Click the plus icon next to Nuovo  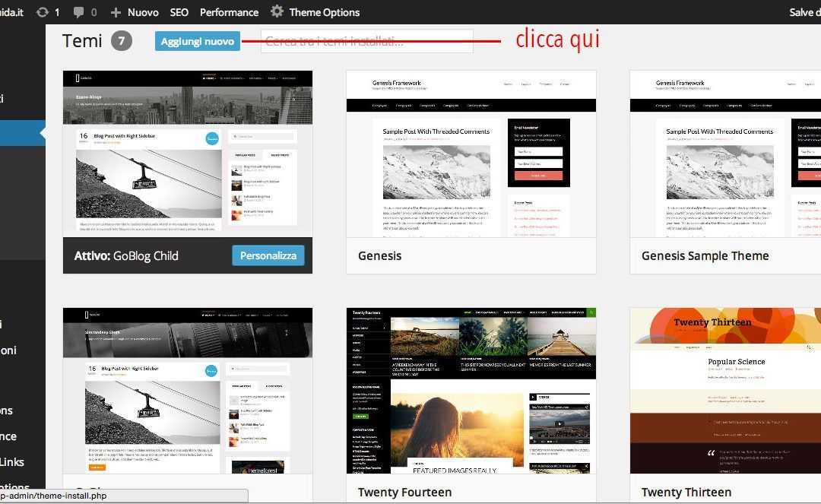coord(116,12)
